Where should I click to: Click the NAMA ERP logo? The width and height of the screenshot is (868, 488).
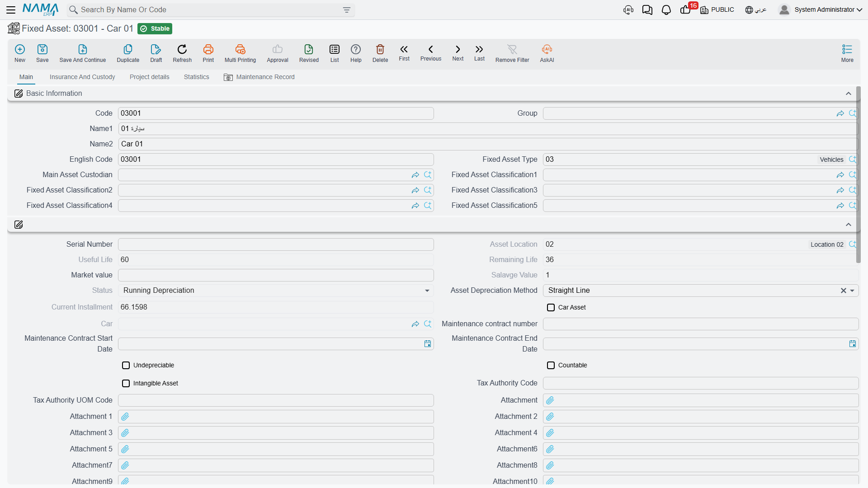click(x=41, y=9)
